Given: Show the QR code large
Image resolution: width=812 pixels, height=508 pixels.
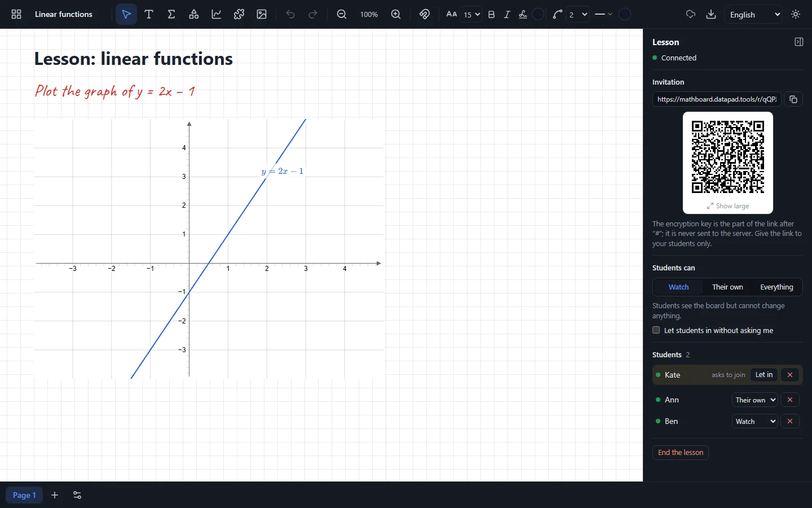Looking at the screenshot, I should [x=728, y=206].
